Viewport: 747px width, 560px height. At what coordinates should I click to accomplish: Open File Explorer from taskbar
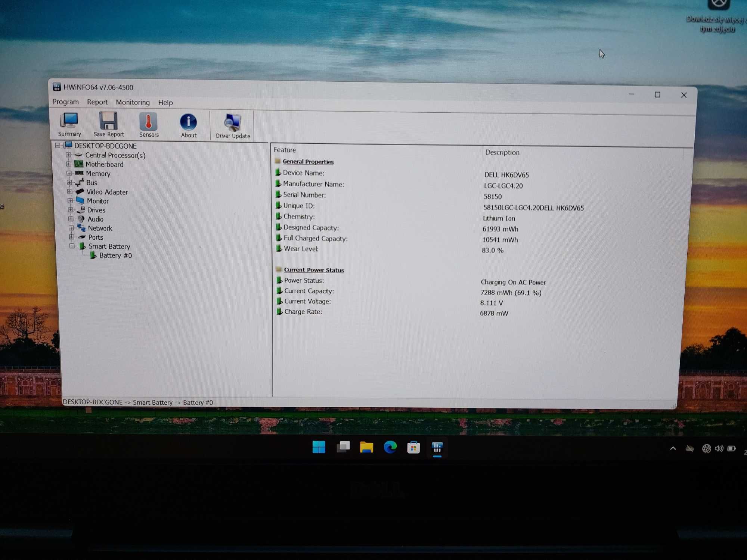point(366,447)
